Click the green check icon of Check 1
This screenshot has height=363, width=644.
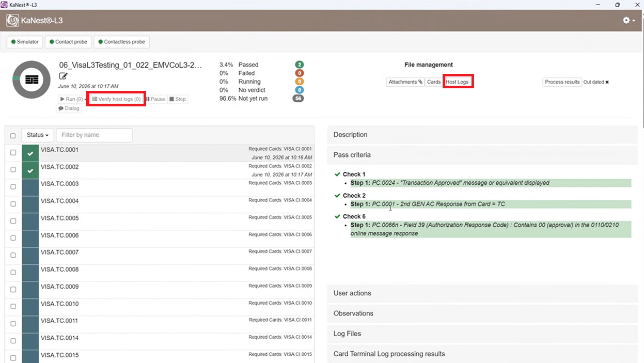tap(338, 174)
